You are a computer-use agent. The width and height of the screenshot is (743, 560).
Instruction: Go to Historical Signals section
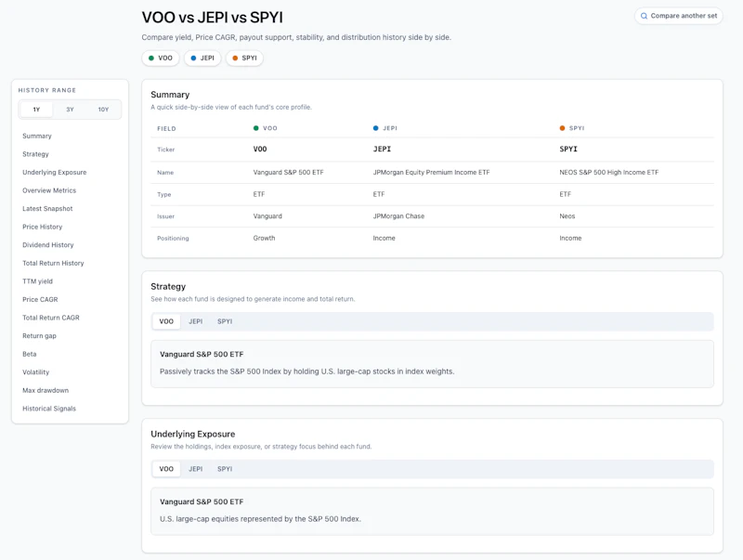click(49, 409)
